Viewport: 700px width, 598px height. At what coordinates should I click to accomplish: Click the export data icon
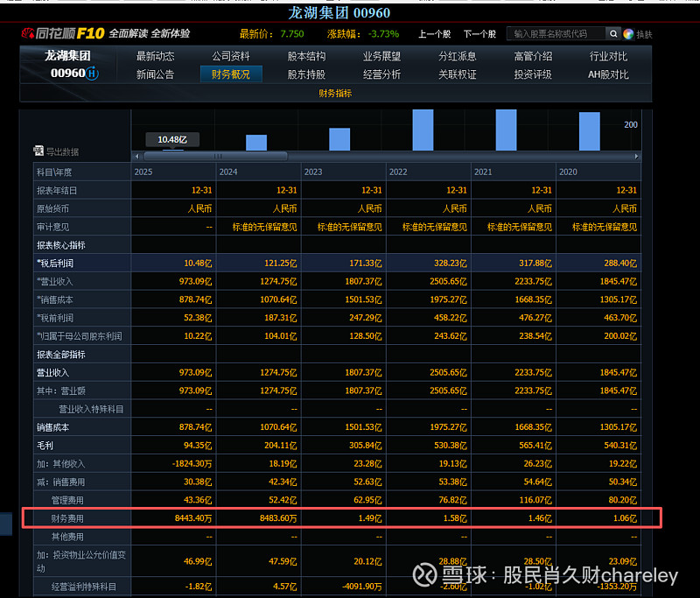click(x=38, y=151)
